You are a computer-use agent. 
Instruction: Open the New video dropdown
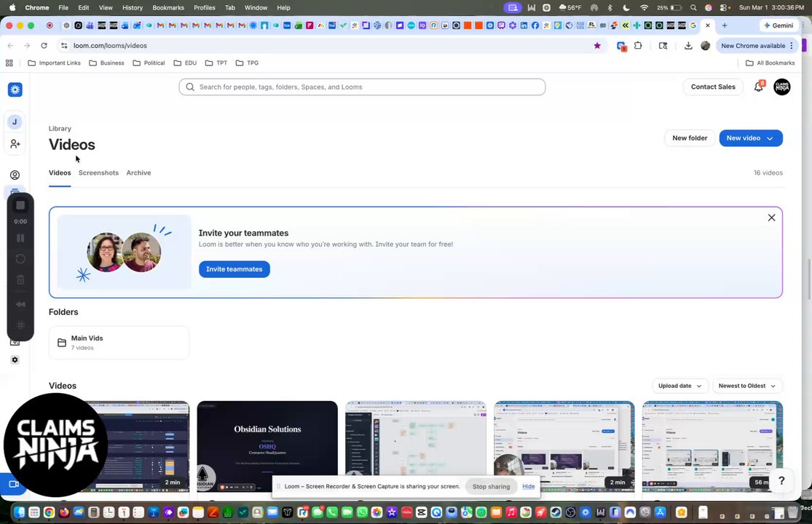click(750, 138)
